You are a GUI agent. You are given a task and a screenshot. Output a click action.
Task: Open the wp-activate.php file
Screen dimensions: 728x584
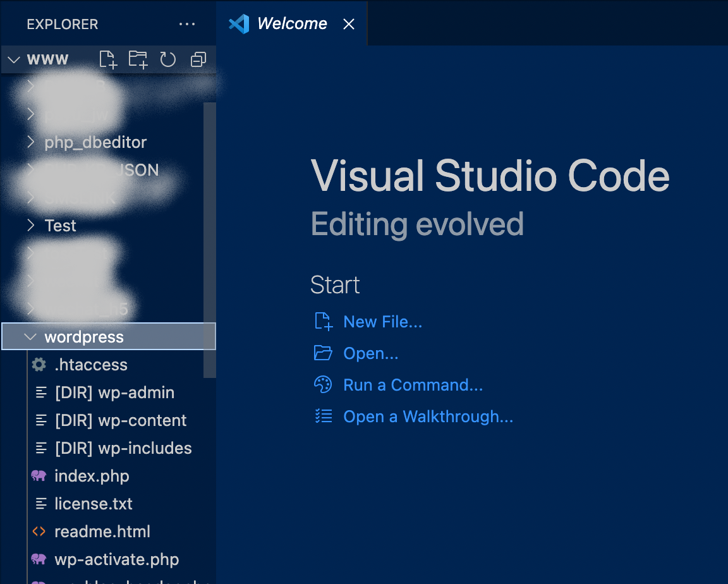(116, 560)
